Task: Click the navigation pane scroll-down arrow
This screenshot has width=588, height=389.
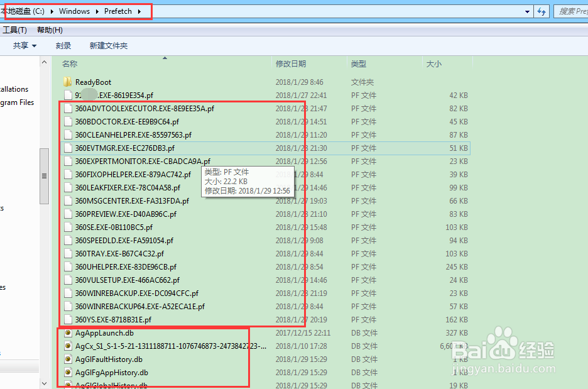Action: [x=44, y=384]
